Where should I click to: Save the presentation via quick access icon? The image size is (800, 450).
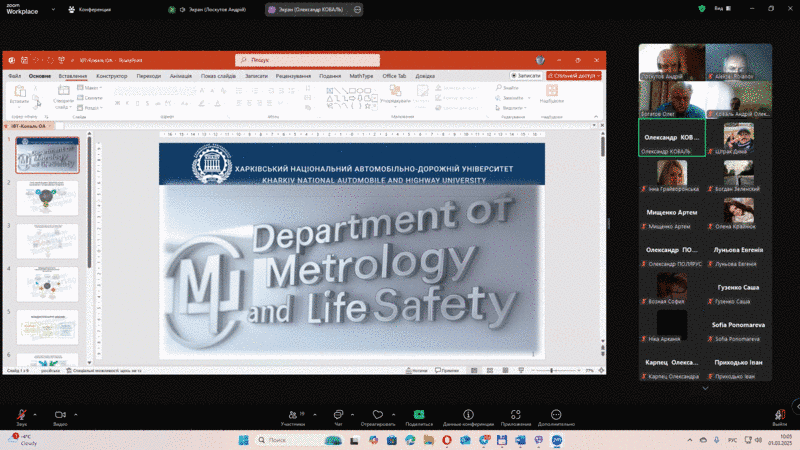(24, 60)
